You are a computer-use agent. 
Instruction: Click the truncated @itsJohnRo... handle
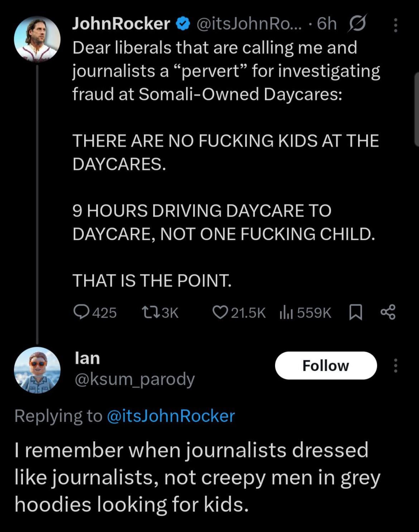click(x=249, y=24)
